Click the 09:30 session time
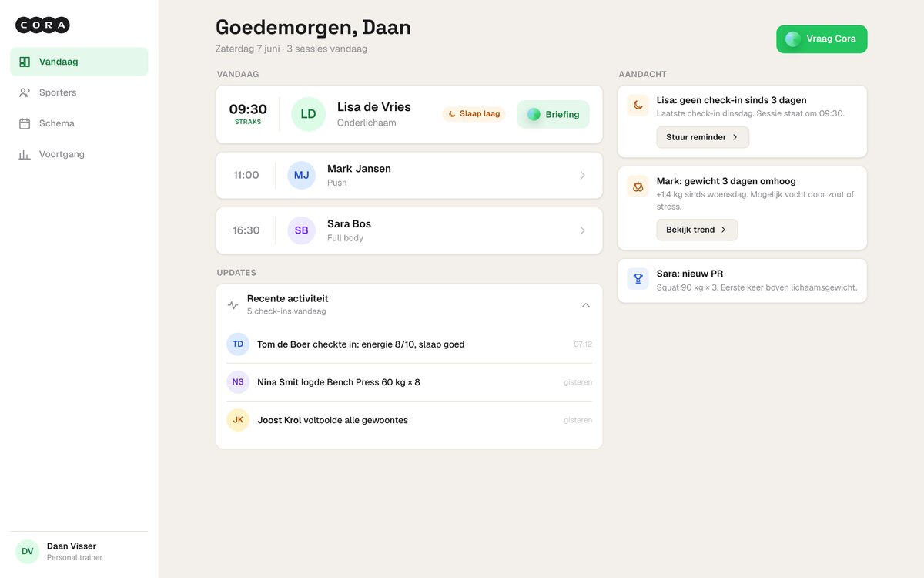Screen dimensions: 924x578 coord(248,109)
